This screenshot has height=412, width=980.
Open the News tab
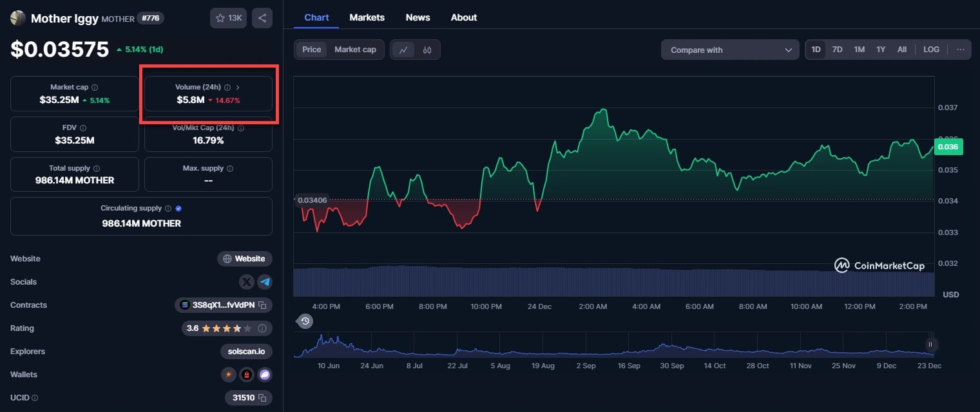point(418,17)
